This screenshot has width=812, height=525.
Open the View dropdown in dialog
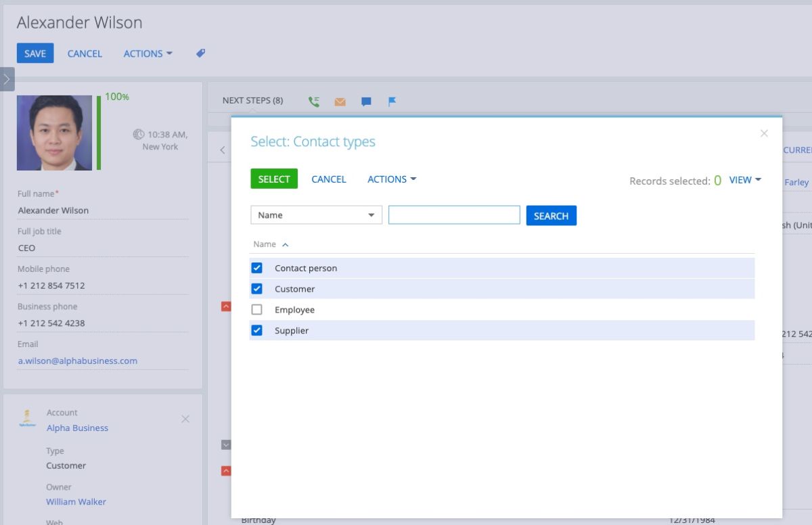[x=745, y=180]
